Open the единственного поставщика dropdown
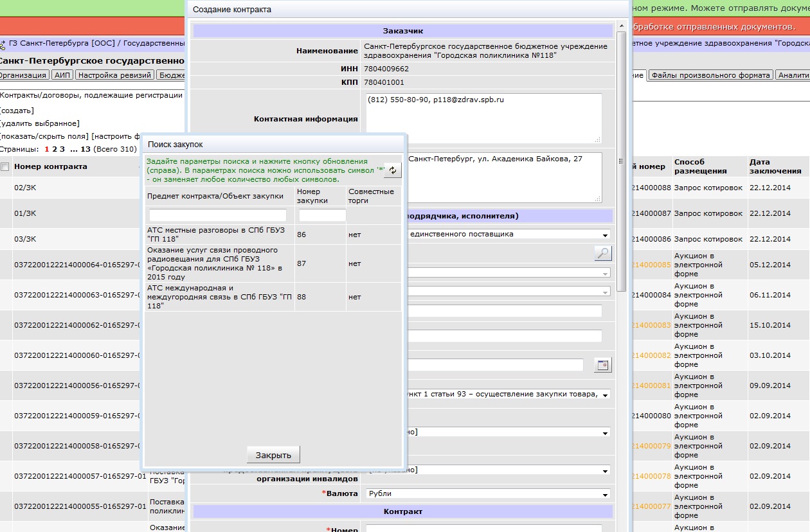 (509, 235)
